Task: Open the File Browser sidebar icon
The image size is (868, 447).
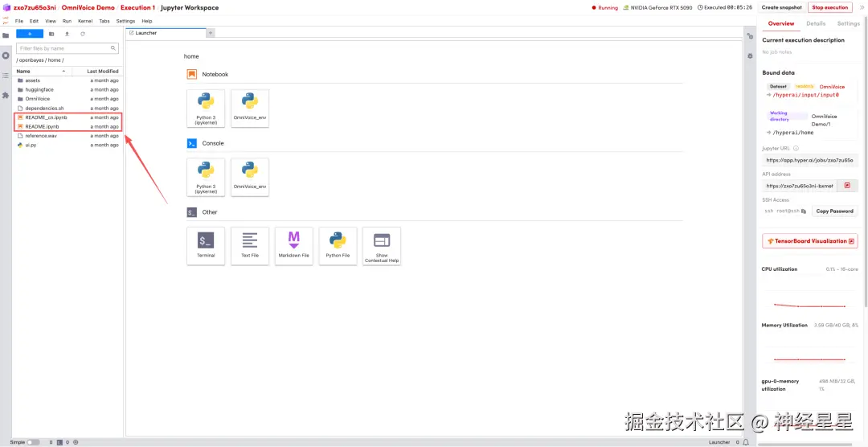Action: [x=6, y=35]
